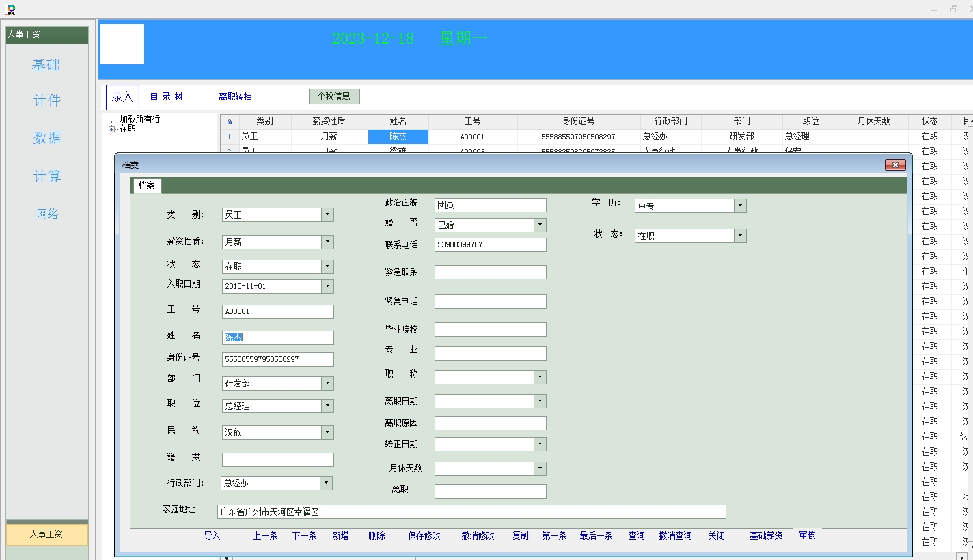Click 保存修改 to save changes
Image resolution: width=973 pixels, height=560 pixels.
coord(424,536)
